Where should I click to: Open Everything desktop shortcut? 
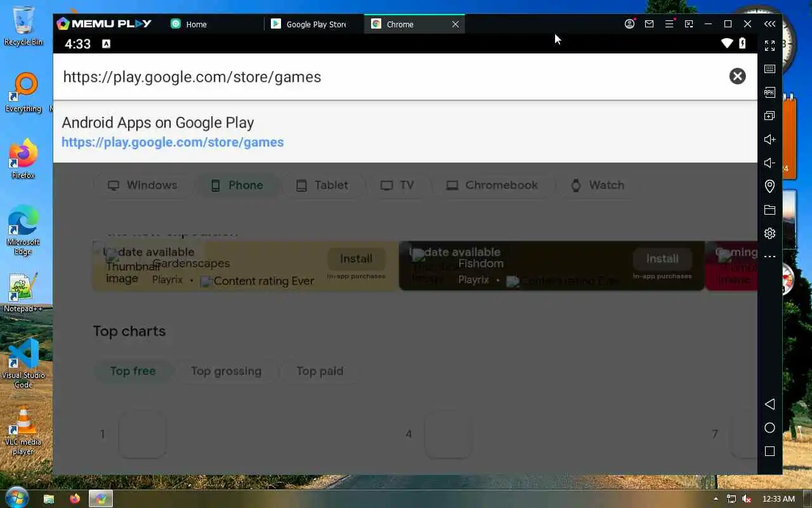(x=24, y=93)
